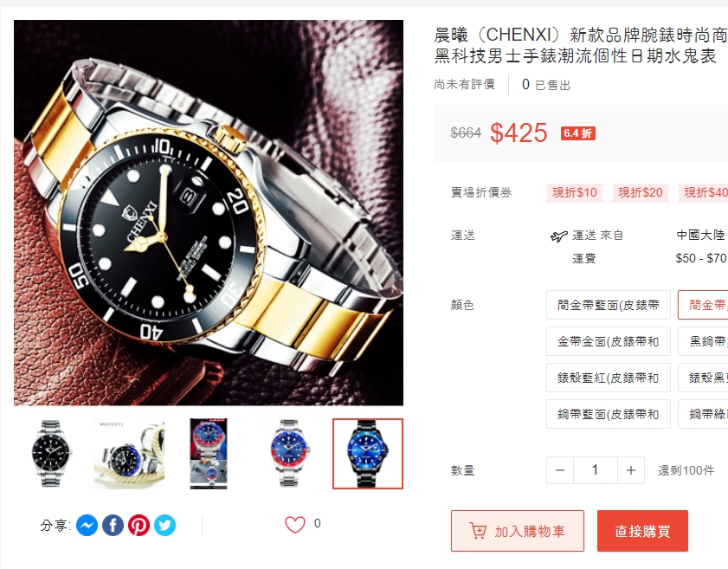
Task: Click the 直接購買 buy now button
Action: coord(642,531)
